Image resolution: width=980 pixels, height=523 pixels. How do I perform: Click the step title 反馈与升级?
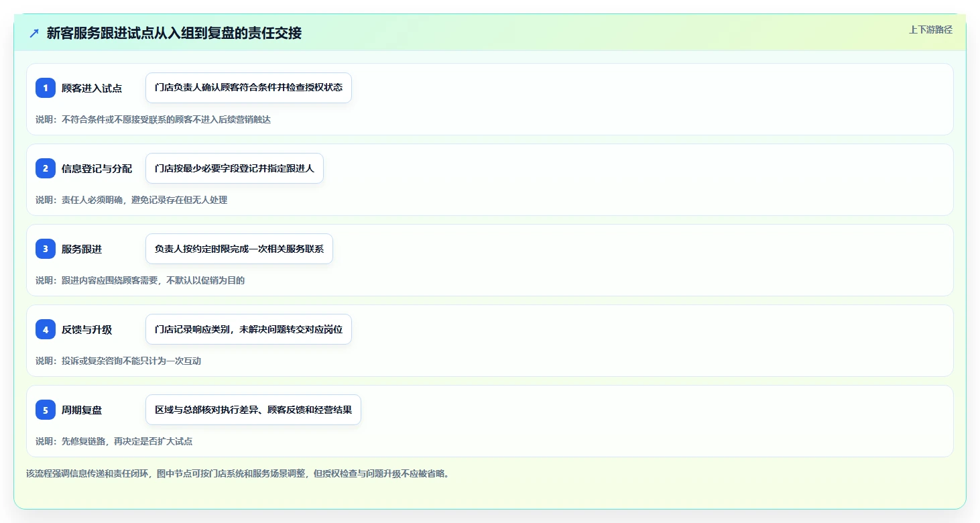87,329
